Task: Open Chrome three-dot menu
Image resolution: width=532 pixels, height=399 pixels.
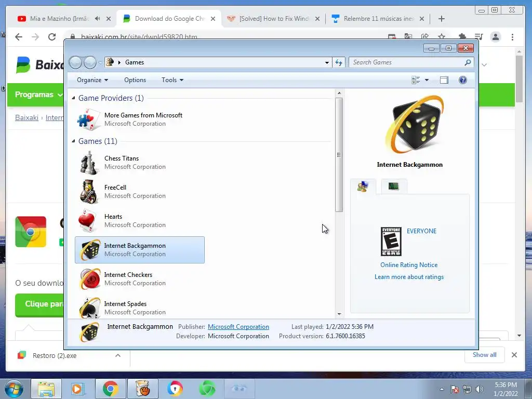Action: coord(512,37)
